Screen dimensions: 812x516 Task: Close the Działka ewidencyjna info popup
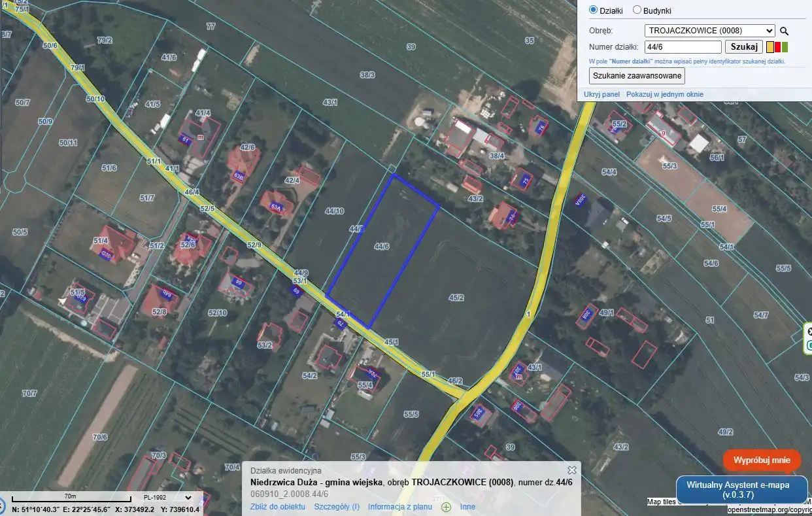tap(572, 470)
